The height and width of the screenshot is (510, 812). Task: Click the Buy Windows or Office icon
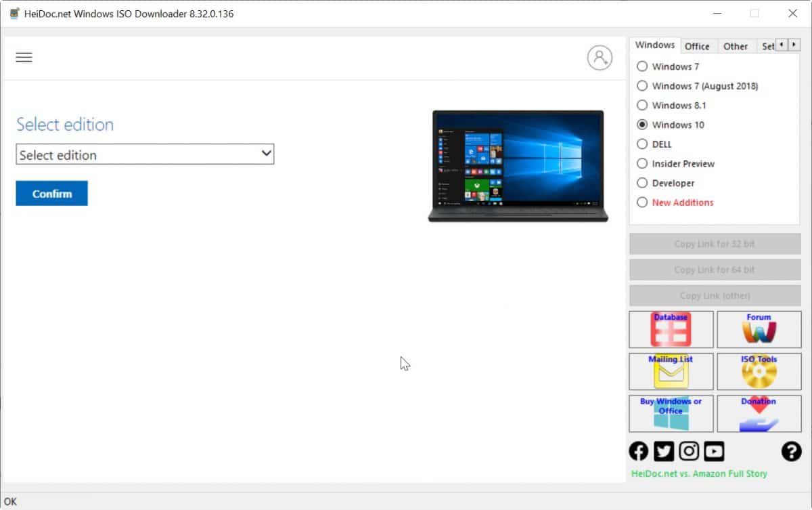click(671, 413)
